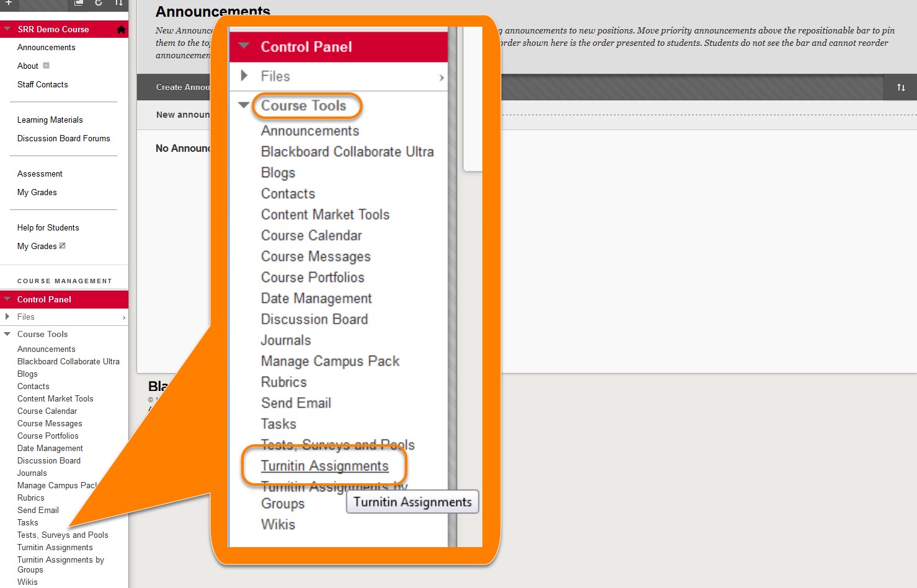Open Tasks in the left sidebar
This screenshot has height=588, width=917.
point(28,523)
